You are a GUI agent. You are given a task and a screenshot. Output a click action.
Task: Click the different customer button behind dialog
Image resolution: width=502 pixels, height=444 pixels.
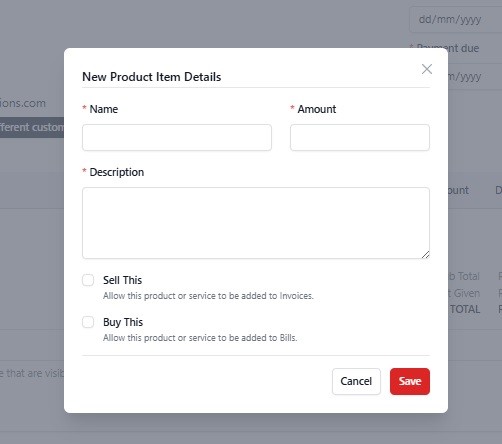tap(32, 127)
